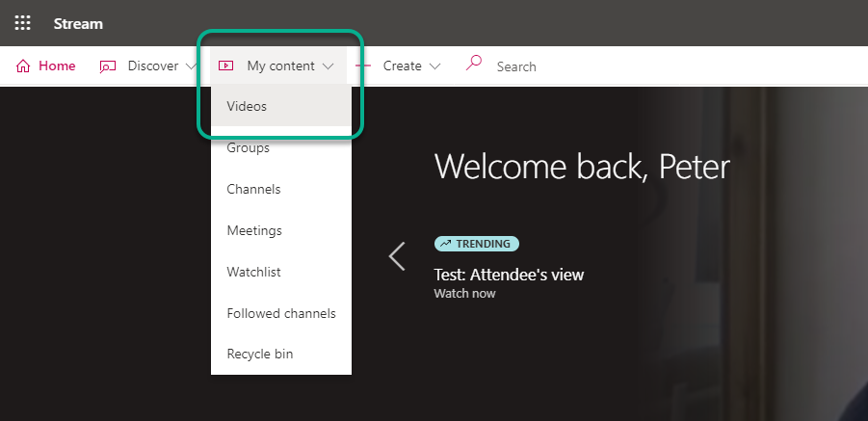Click the Discover navigation label
The height and width of the screenshot is (421, 868).
(153, 66)
